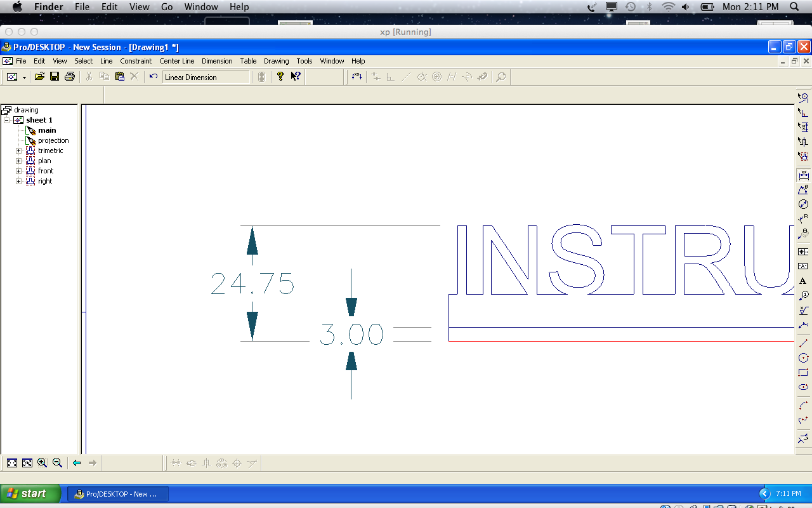Expand the trimetric view node
This screenshot has width=812, height=508.
(18, 150)
